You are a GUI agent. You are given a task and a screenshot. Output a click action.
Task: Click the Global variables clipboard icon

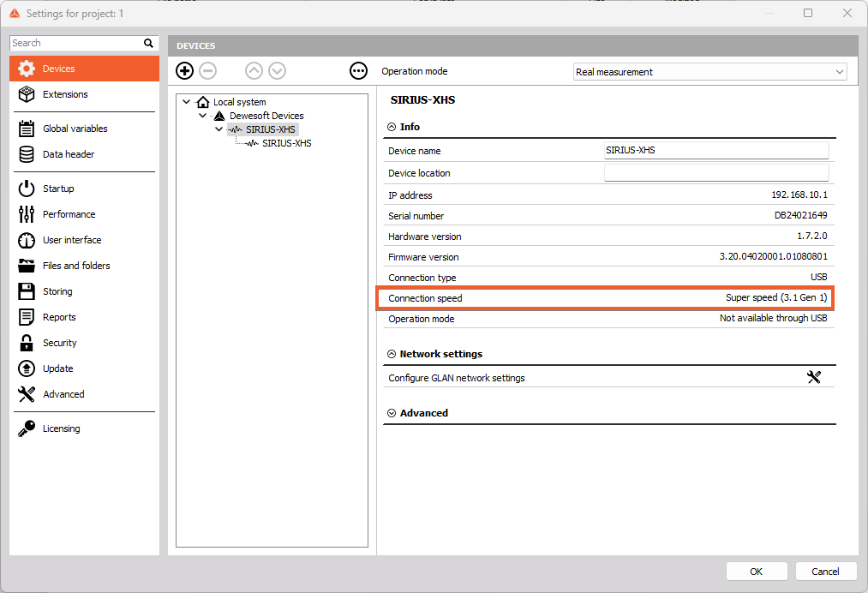(27, 129)
